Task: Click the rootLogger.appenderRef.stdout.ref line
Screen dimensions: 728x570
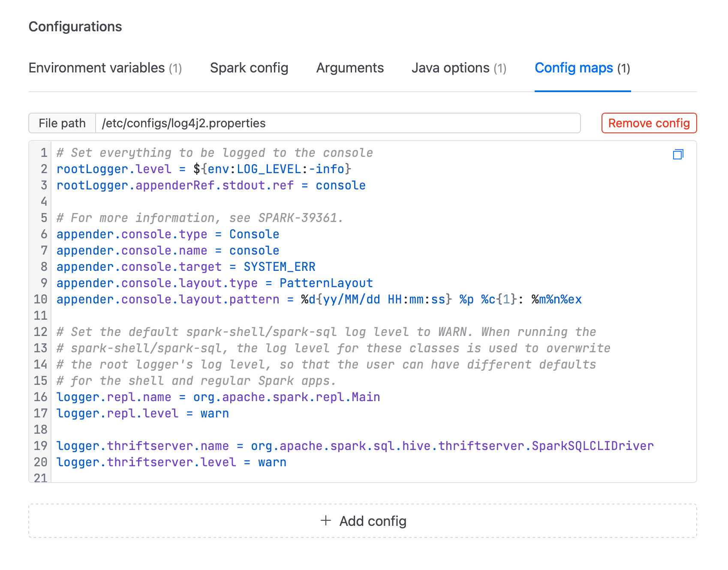Action: point(211,185)
